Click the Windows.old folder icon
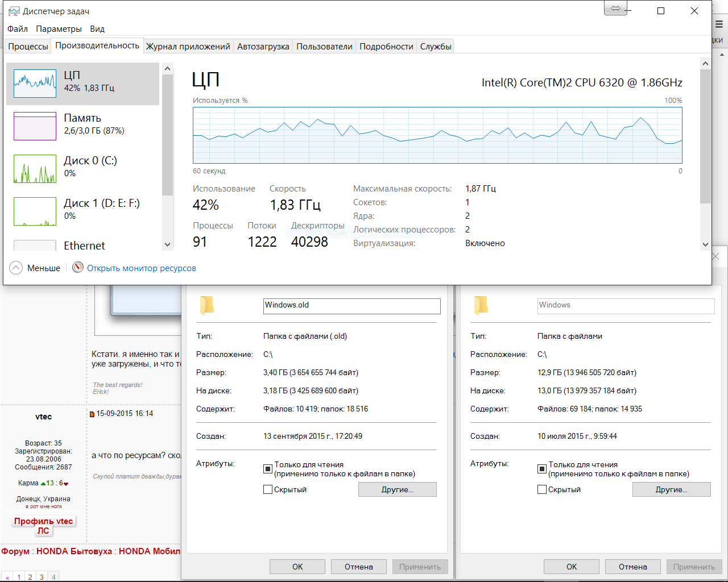This screenshot has height=582, width=728. click(206, 305)
